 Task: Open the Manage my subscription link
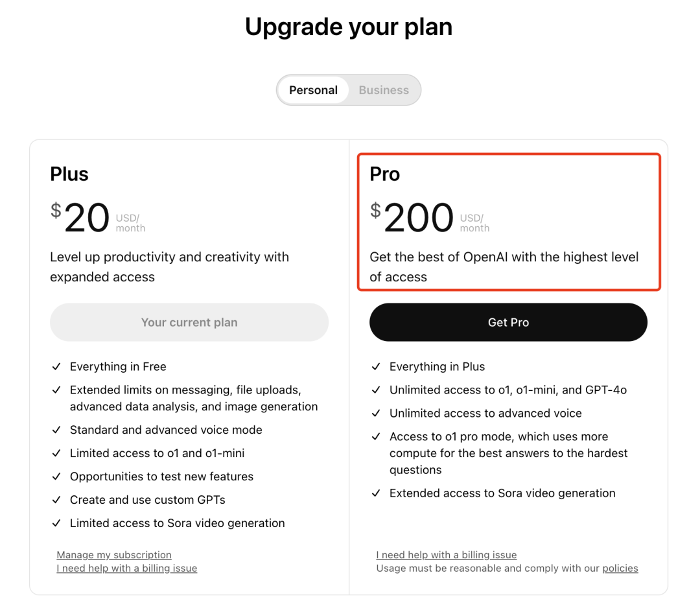coord(114,555)
